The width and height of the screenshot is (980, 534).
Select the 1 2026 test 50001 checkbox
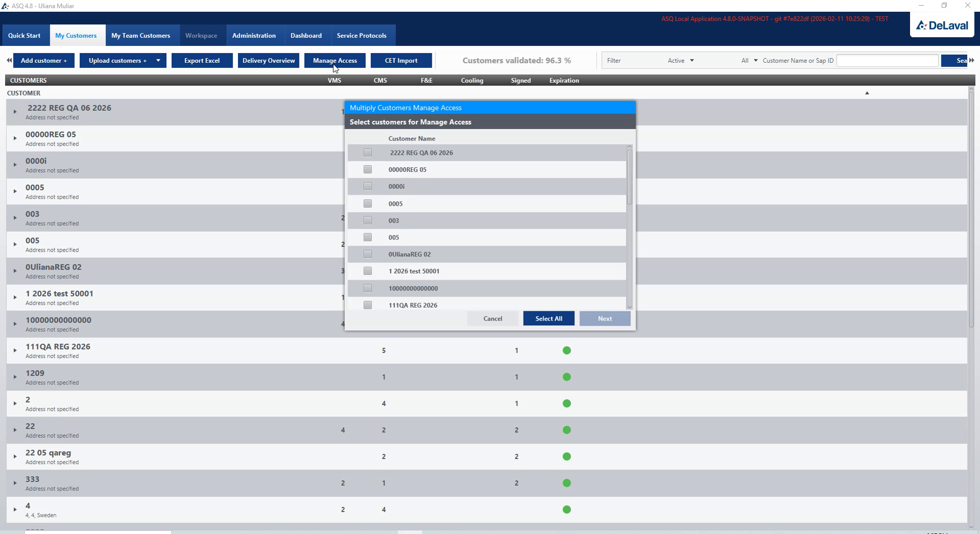(x=367, y=271)
